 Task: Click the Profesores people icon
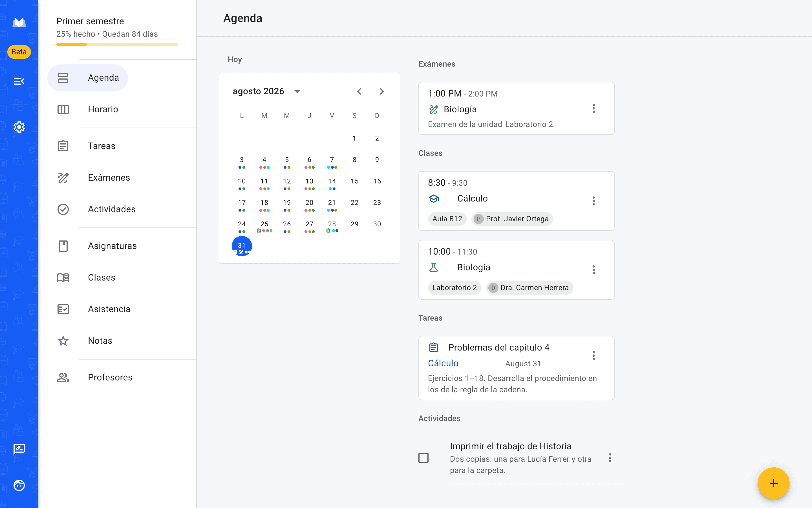63,377
